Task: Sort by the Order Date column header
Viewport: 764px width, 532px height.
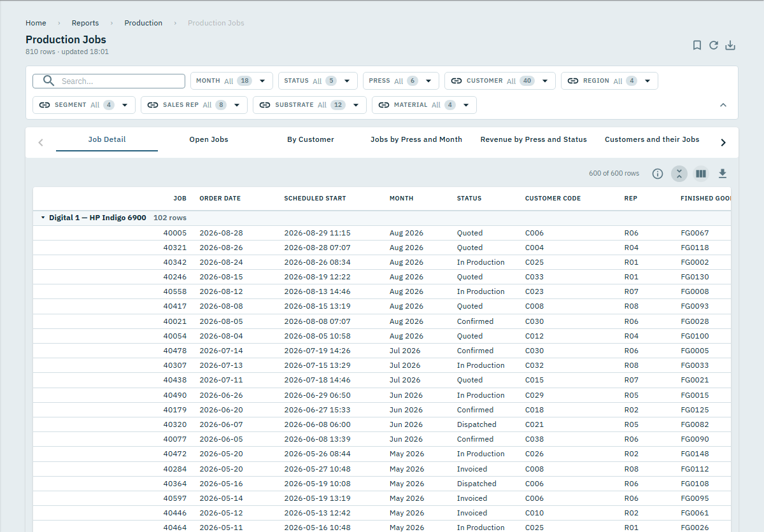Action: [220, 199]
